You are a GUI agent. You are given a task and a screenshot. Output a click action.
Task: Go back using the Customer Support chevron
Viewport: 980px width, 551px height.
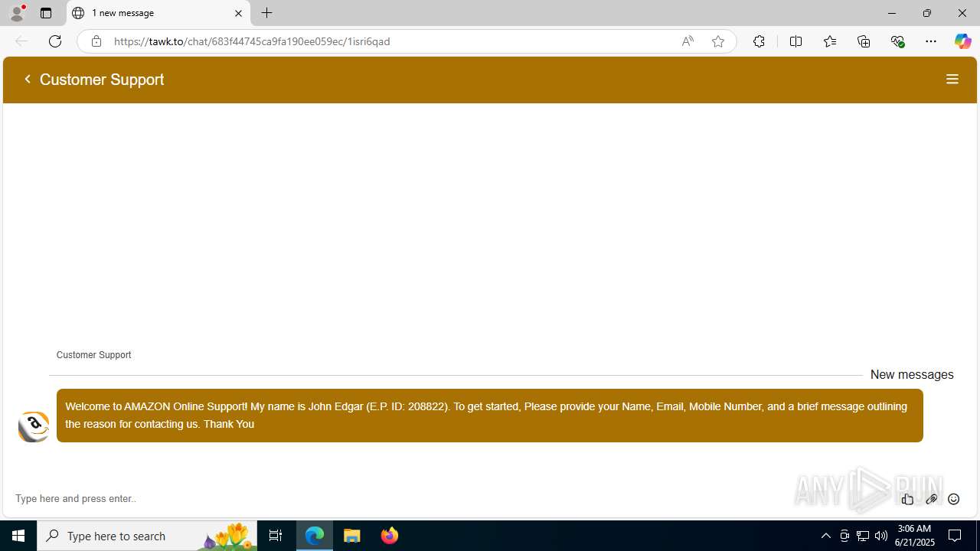(28, 79)
